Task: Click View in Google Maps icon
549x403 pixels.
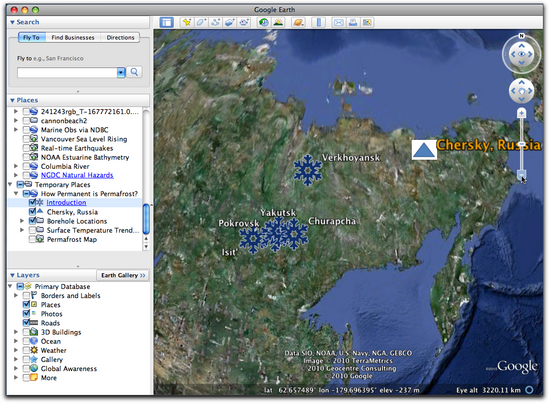Action: (x=367, y=22)
